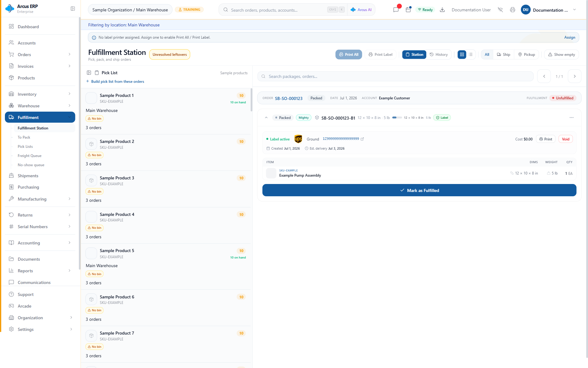Click the info icon in printer notice
Viewport: 588px width, 368px height.
[x=94, y=38]
